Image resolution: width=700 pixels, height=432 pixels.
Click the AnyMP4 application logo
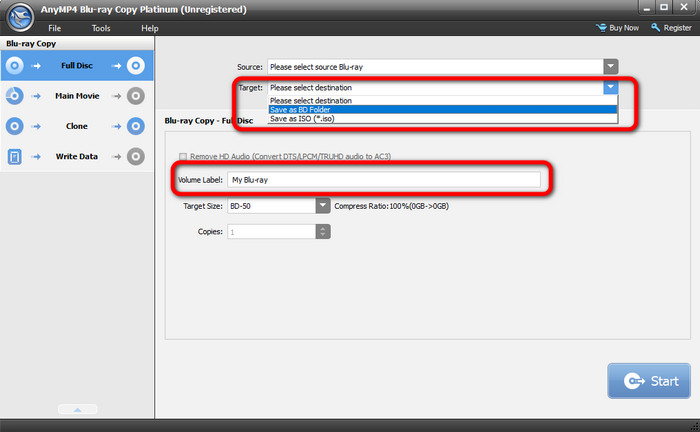pos(20,17)
